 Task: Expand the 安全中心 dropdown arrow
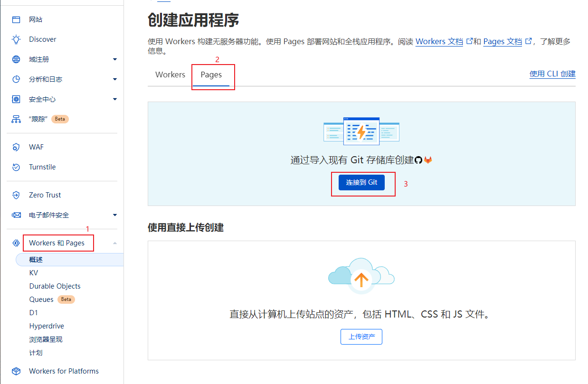coord(115,99)
